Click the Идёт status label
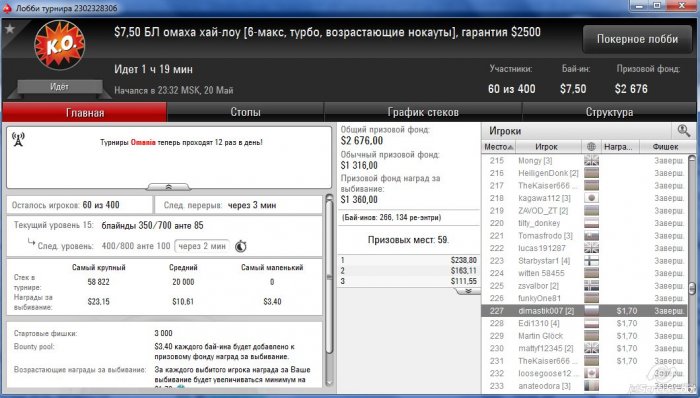Image resolution: width=700 pixels, height=398 pixels. coord(59,87)
